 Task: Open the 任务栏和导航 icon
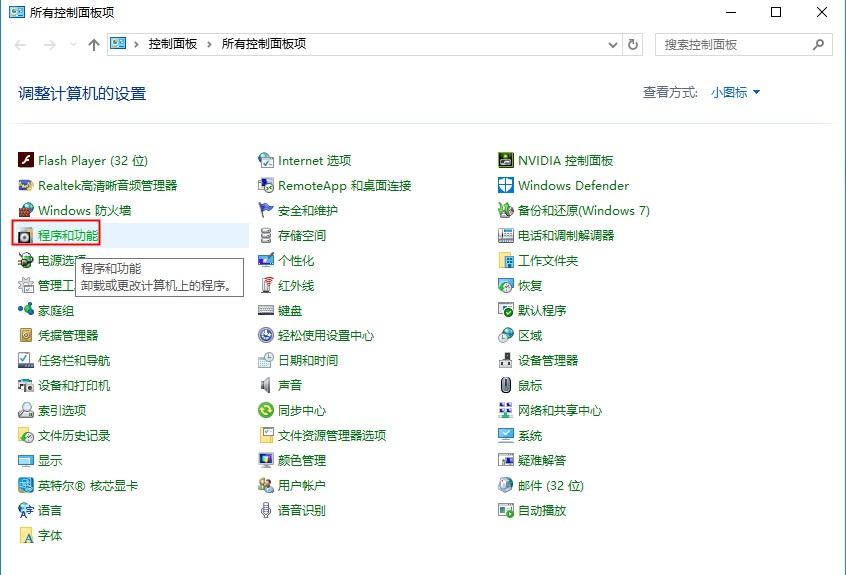(x=25, y=360)
